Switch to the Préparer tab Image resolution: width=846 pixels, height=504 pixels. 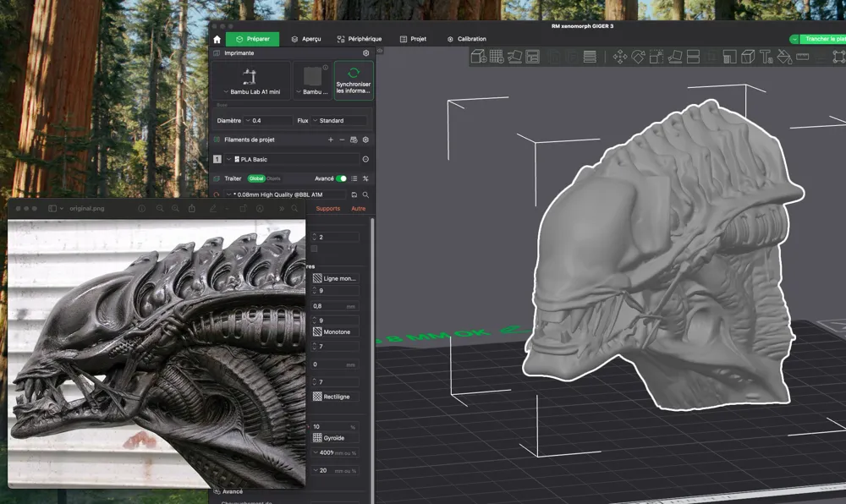click(x=252, y=39)
